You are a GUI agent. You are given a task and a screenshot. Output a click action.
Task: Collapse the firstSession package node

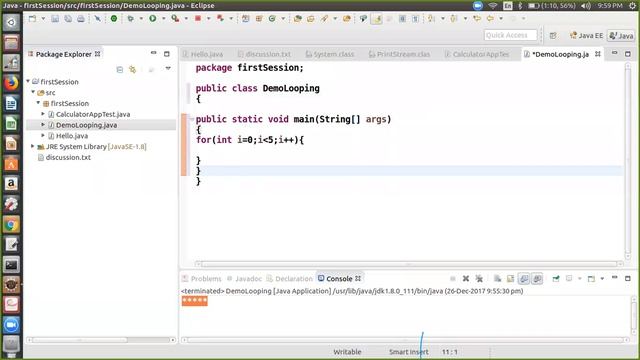tap(38, 103)
